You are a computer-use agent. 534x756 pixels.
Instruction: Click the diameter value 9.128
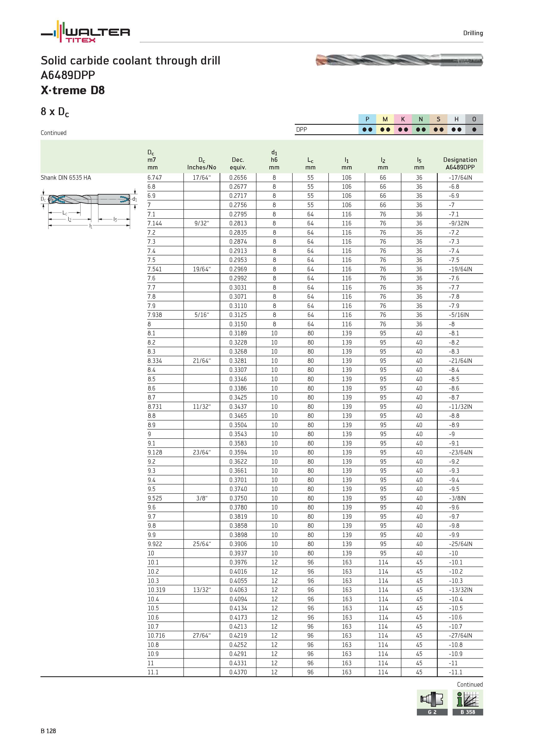[155, 453]
